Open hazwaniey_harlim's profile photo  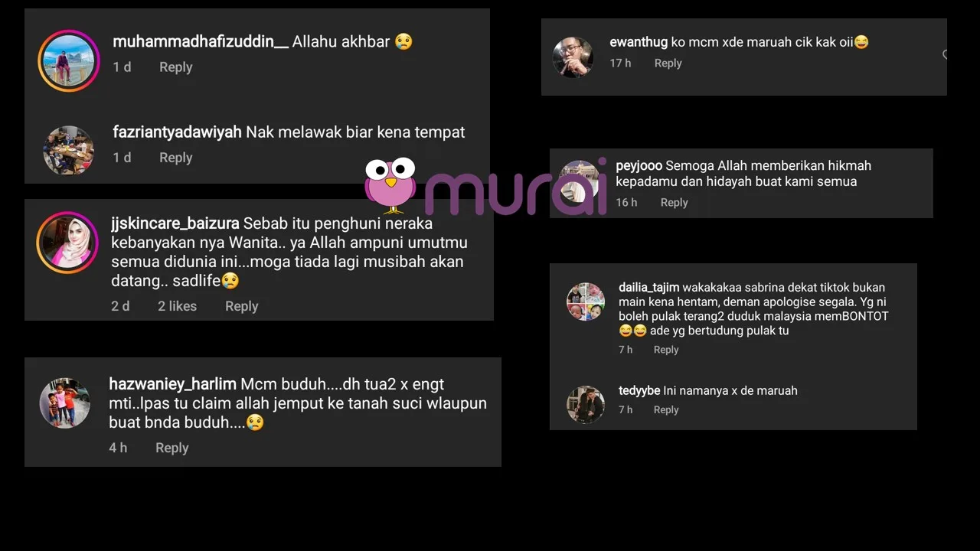[x=65, y=403]
